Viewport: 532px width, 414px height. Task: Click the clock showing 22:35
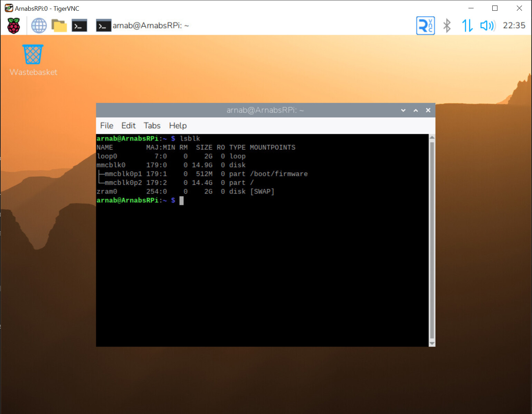coord(514,26)
